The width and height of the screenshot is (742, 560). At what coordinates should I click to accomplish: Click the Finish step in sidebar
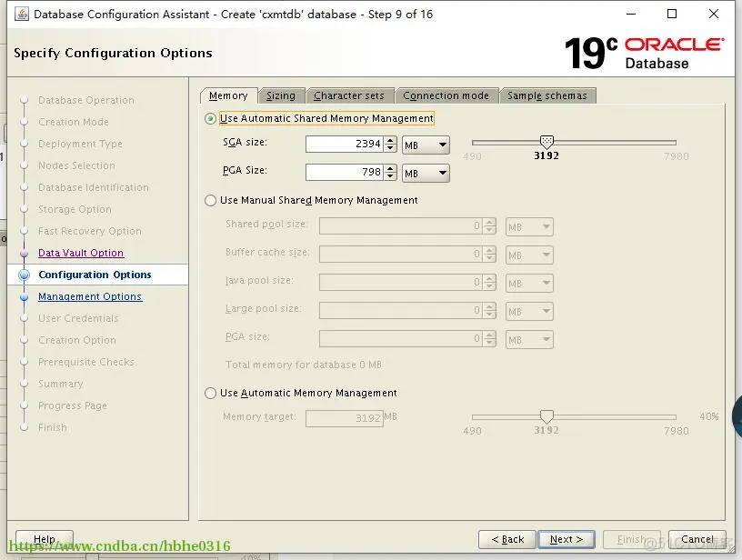coord(53,427)
